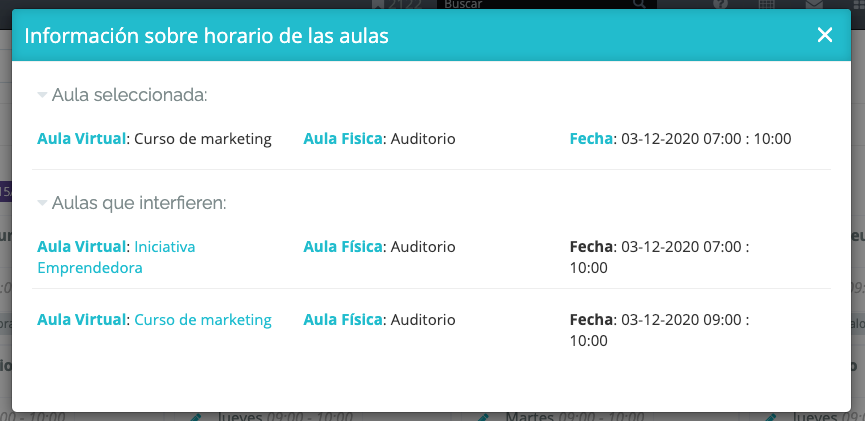Click the bookmark icon beside 2122
The height and width of the screenshot is (421, 865).
(x=378, y=4)
